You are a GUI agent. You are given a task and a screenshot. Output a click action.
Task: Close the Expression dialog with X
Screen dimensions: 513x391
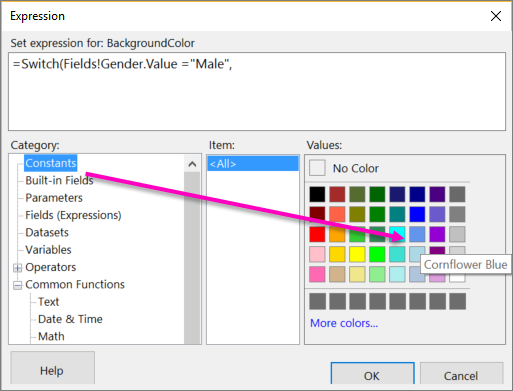point(496,16)
